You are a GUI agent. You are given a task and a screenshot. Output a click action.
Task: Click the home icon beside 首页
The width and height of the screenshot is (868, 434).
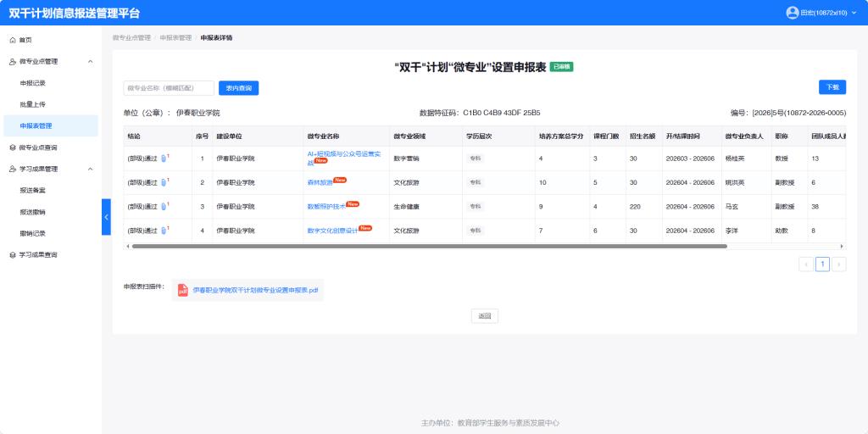pos(13,40)
